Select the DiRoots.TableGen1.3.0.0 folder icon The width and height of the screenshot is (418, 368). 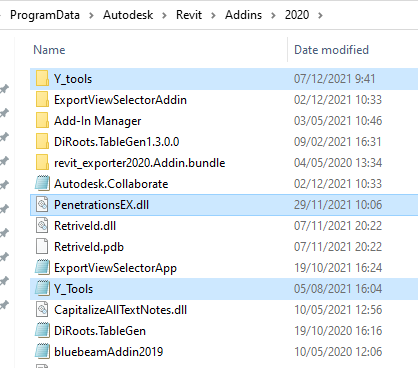point(42,142)
